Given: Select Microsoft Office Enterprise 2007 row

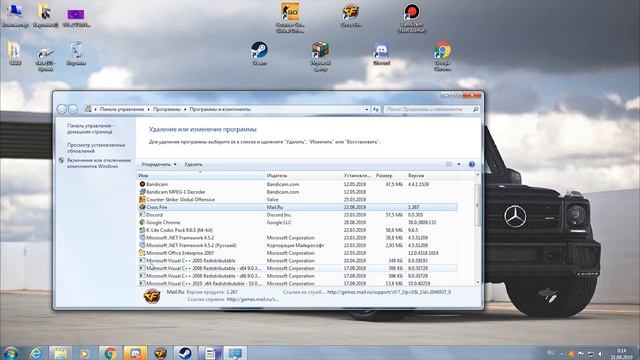Looking at the screenshot, I should pos(297,253).
